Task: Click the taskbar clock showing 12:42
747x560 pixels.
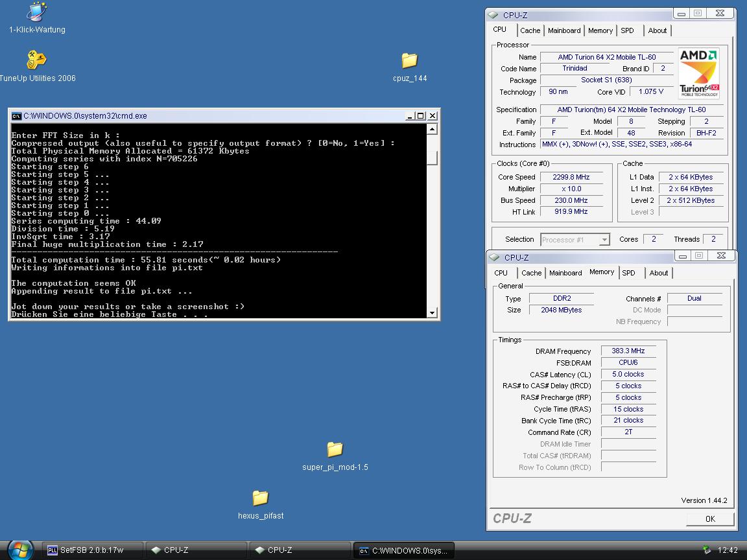Action: (x=728, y=550)
